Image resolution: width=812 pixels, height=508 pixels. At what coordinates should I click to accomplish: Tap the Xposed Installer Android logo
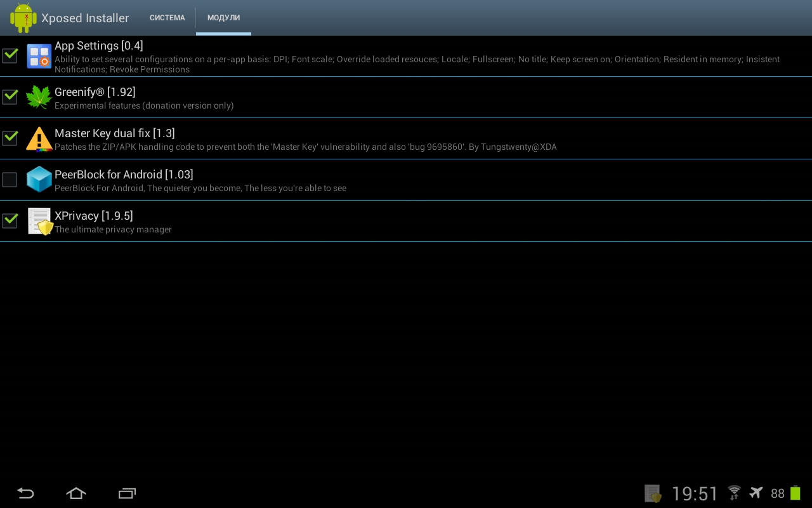[x=23, y=18]
